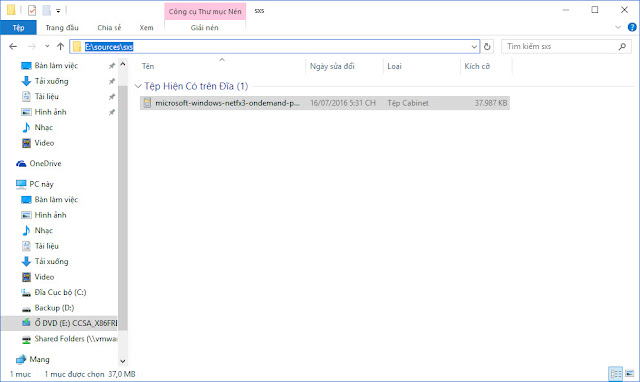This screenshot has height=382, width=640.
Task: Collapse the Tệp Hiện Có trên Đĩa group
Action: pyautogui.click(x=138, y=86)
